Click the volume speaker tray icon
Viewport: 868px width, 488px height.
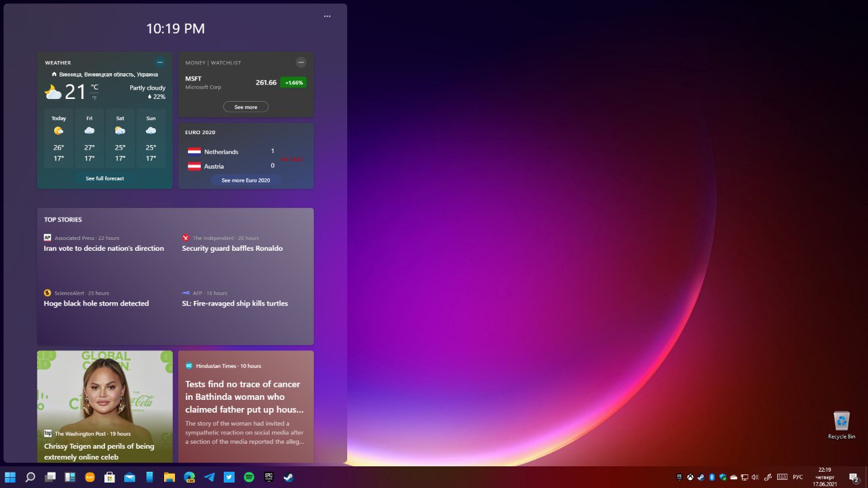tap(755, 477)
